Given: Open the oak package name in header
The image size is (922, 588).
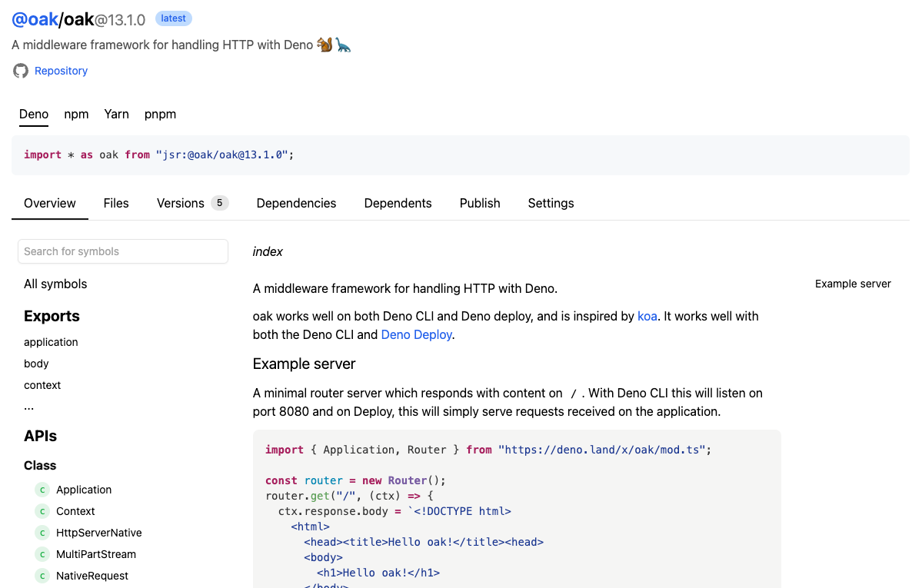Looking at the screenshot, I should tap(78, 19).
